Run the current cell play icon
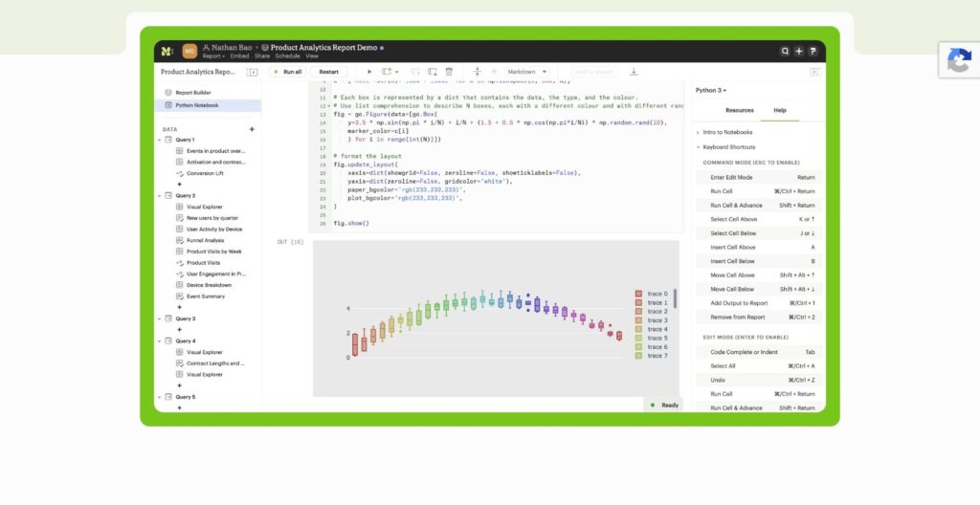Viewport: 980px width, 505px height. 369,72
